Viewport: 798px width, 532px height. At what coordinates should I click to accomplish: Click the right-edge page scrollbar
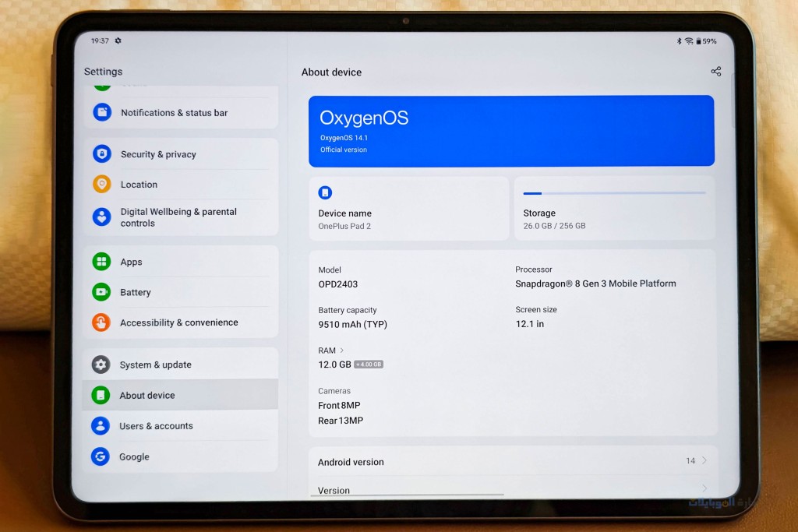(733, 100)
